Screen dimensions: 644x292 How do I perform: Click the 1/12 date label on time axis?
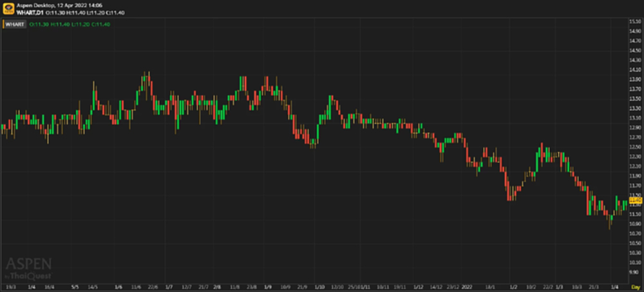coord(419,287)
